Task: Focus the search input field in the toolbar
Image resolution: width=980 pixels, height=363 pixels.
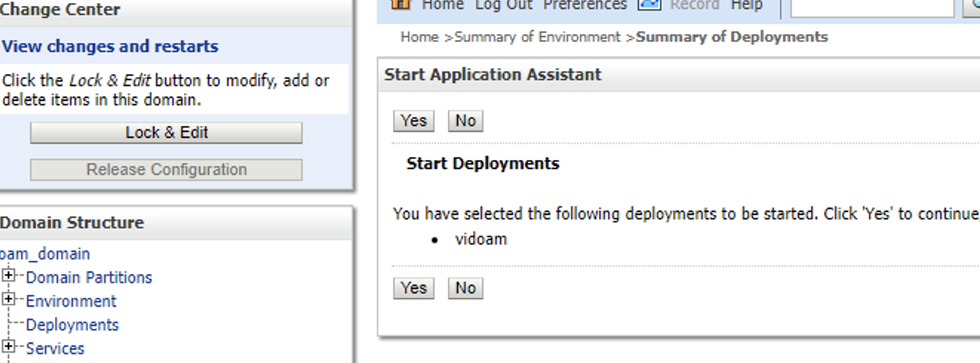Action: pos(872,7)
